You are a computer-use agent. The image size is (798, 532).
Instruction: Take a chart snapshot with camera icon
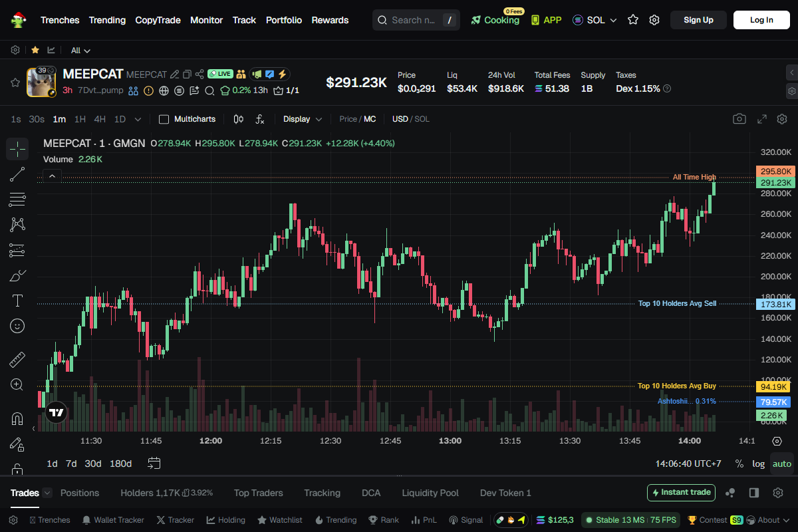click(739, 119)
